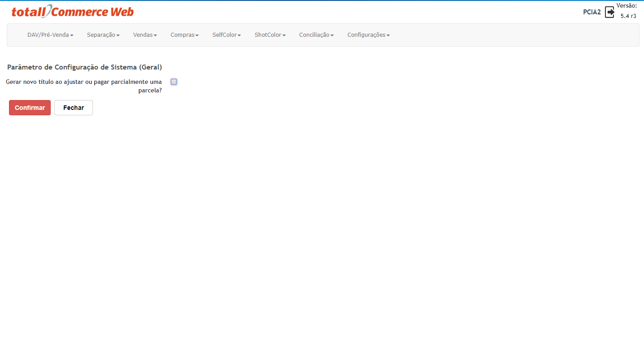Screen dimensions: 644x340
Task: Open the Configurações menu
Action: (368, 35)
